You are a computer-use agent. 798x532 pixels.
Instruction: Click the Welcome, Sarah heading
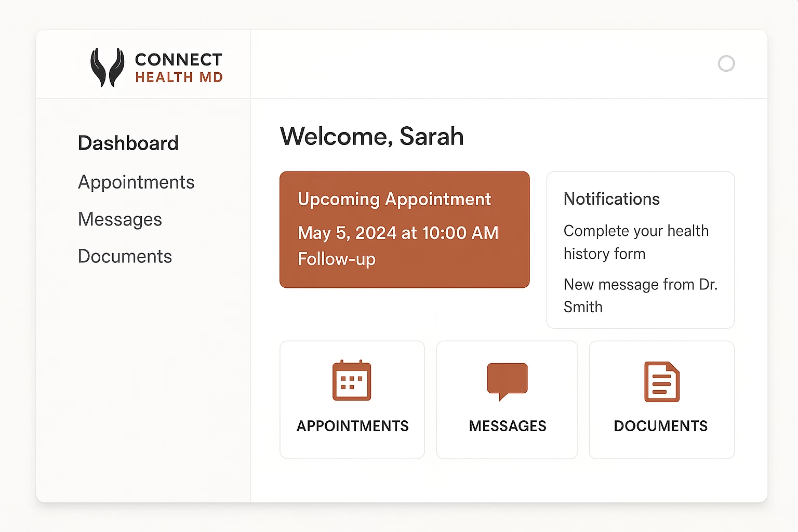click(371, 136)
